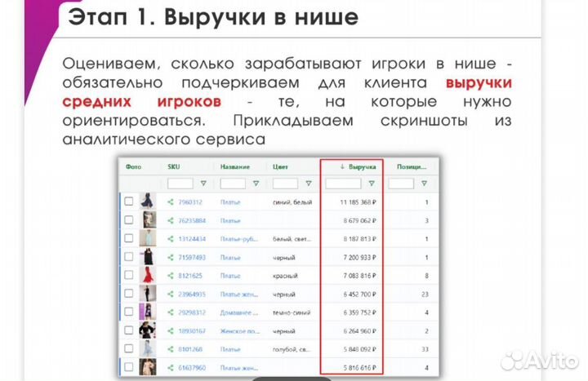
Task: Open SKU link 61637960
Action: pyautogui.click(x=192, y=367)
